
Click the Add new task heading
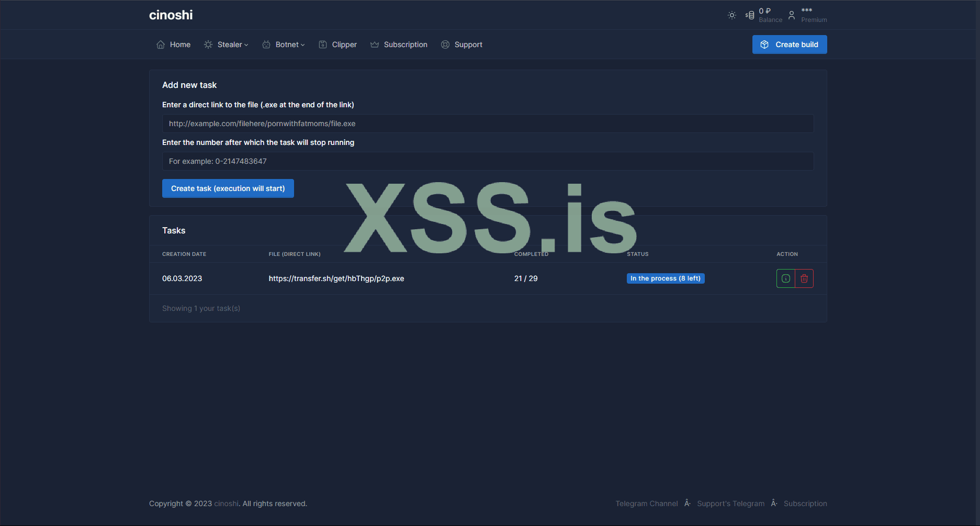189,85
